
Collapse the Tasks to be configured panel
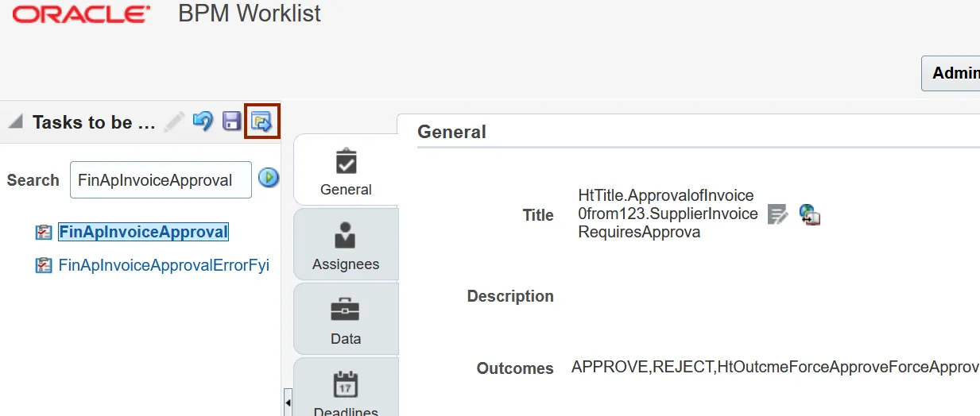coord(15,121)
